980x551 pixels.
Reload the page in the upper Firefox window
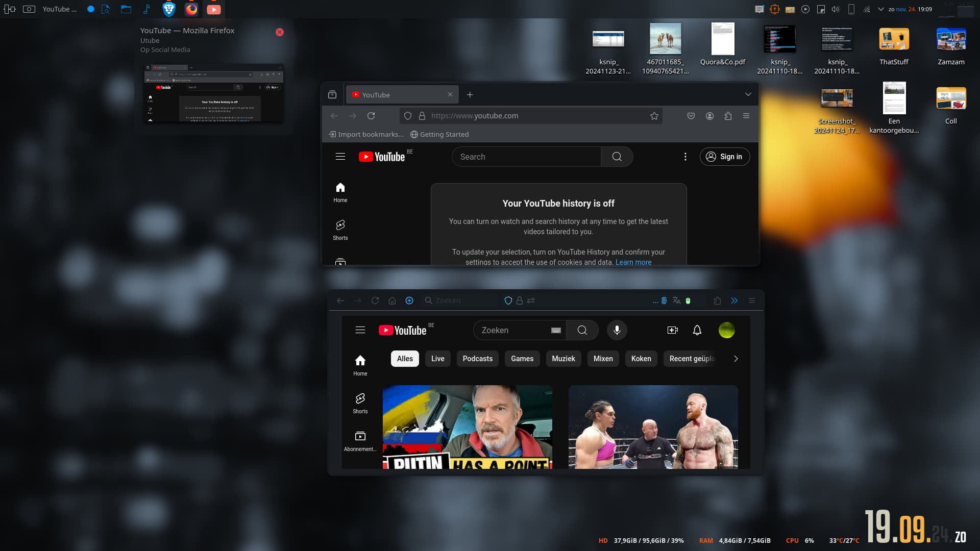[371, 116]
